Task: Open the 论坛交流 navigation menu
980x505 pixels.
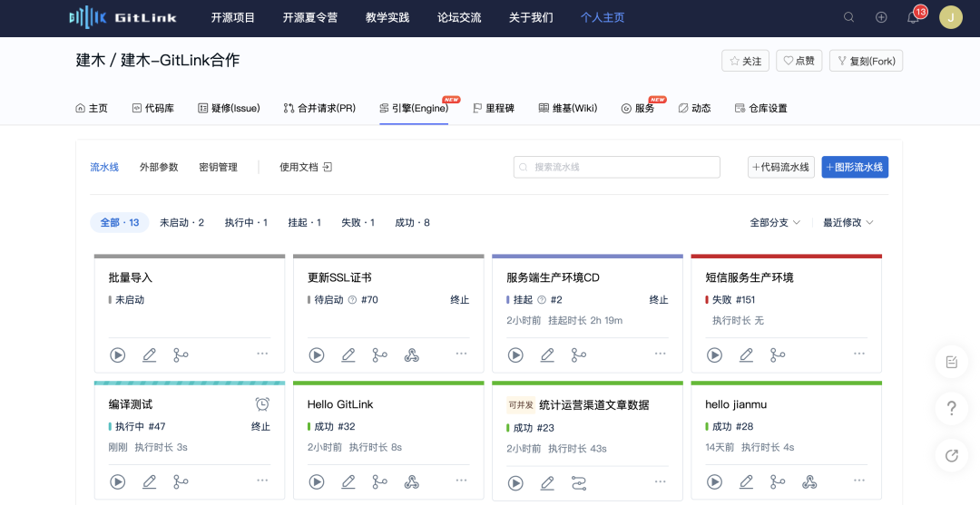Action: [459, 17]
